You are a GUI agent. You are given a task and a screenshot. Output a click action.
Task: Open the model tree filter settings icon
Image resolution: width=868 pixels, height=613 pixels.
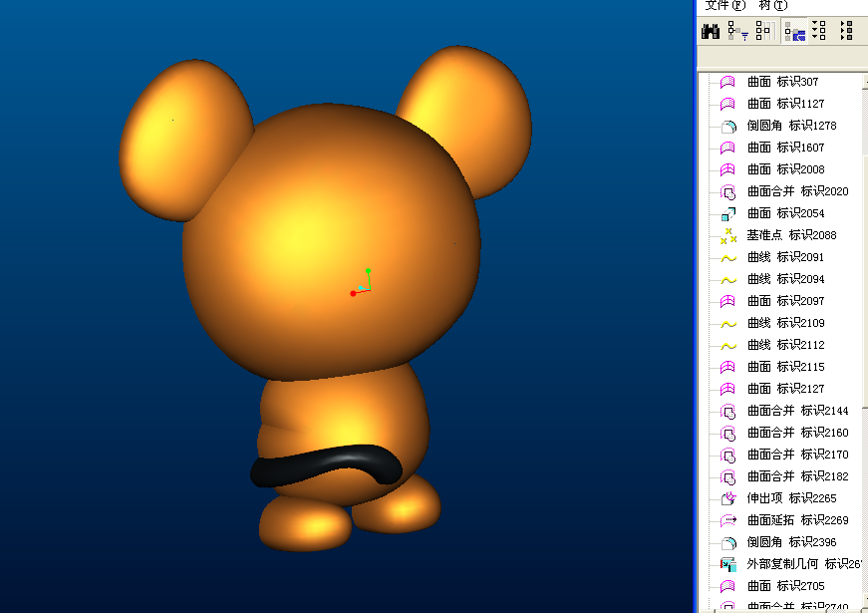[x=737, y=31]
